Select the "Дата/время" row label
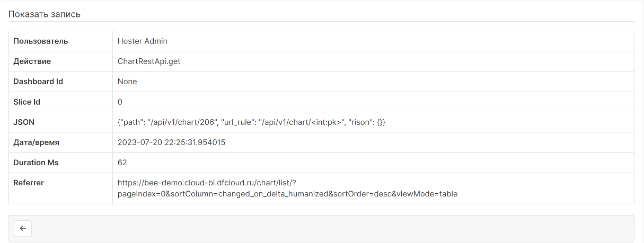This screenshot has height=243, width=644. point(37,142)
